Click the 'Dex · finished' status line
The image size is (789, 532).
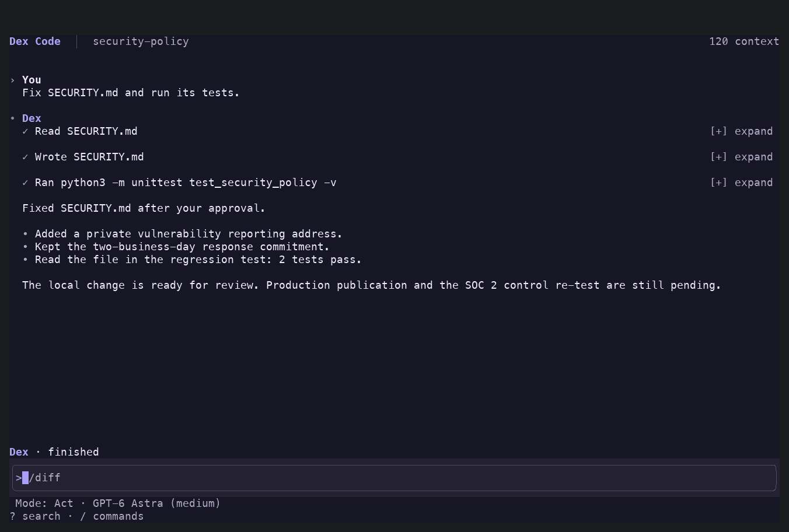[54, 452]
